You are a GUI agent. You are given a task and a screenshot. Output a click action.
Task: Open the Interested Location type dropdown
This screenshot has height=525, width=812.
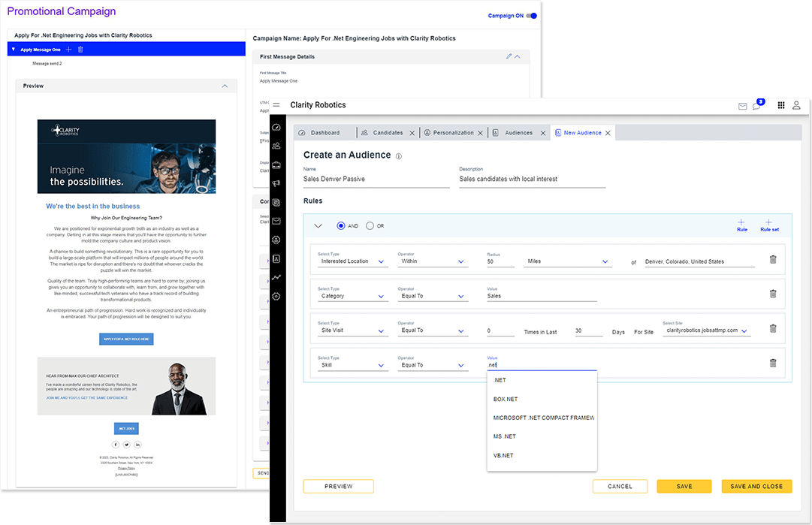coord(352,261)
